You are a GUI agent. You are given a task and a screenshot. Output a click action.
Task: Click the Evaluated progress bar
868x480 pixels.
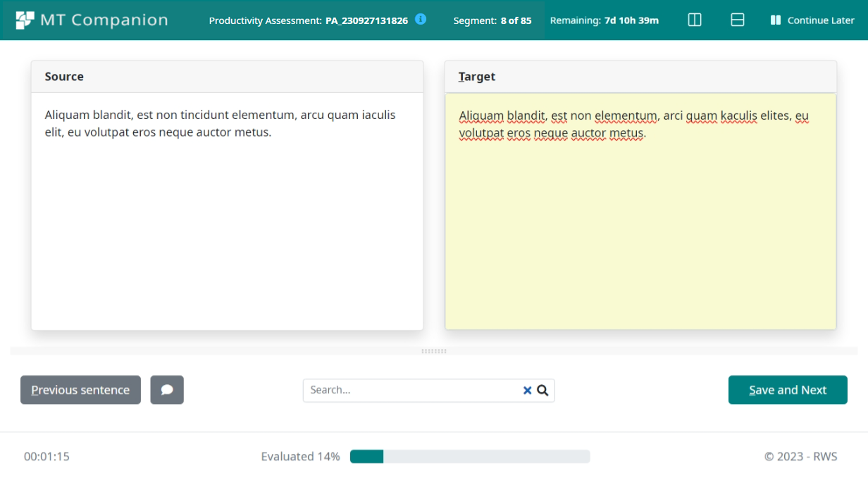[470, 457]
